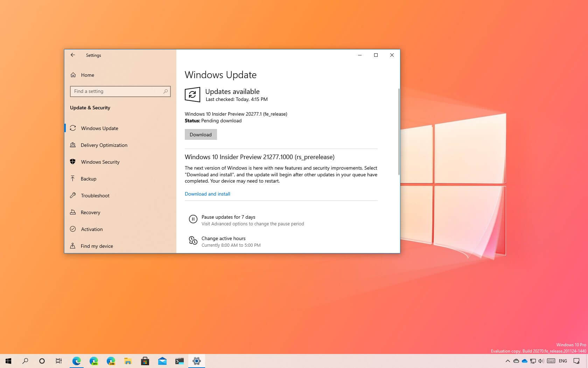Click the Find a setting search box
Viewport: 588px width, 368px height.
120,91
